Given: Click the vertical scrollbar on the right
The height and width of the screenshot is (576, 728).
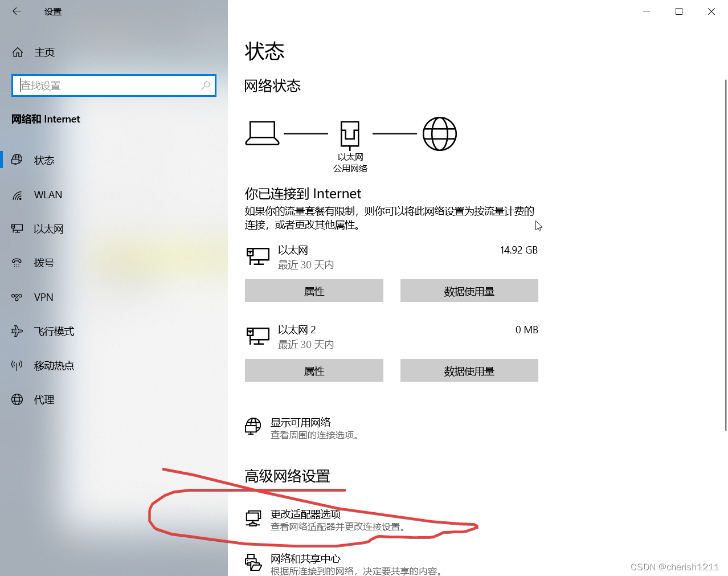Looking at the screenshot, I should [725, 255].
